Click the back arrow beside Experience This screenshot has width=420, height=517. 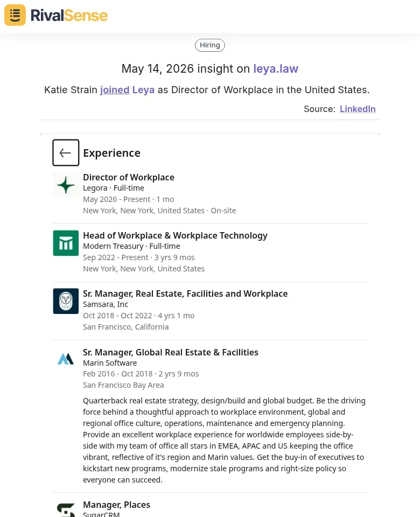click(x=66, y=152)
